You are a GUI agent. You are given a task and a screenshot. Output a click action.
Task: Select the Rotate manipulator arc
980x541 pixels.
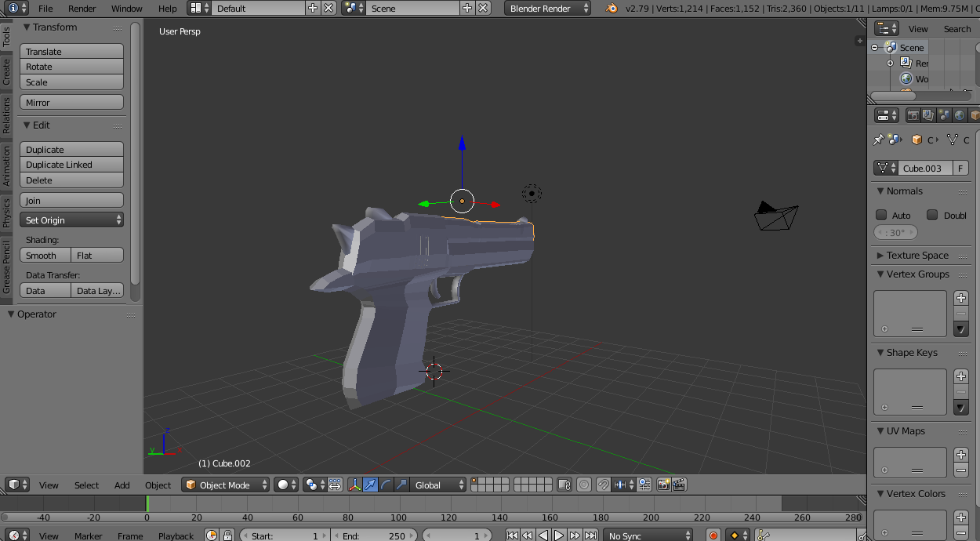(386, 485)
